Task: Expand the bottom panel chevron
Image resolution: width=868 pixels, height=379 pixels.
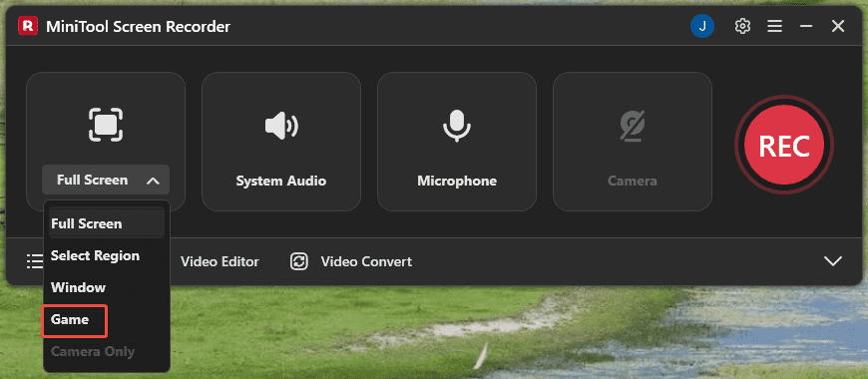Action: coord(832,261)
